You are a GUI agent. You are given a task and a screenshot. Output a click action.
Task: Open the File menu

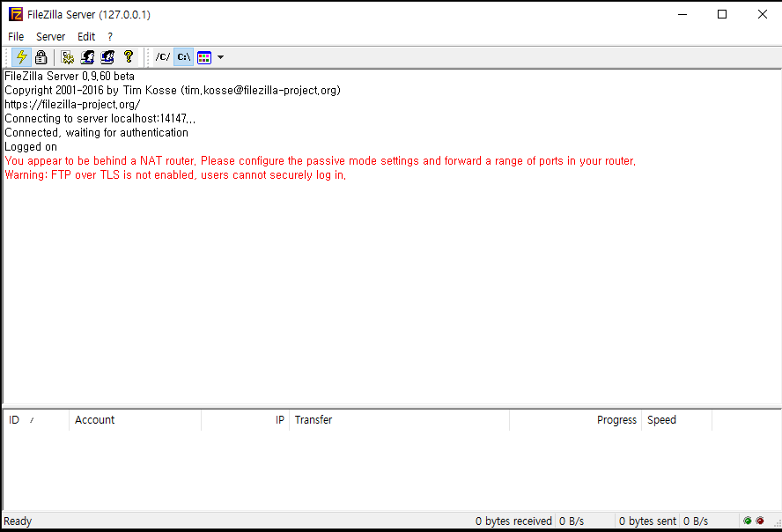tap(16, 37)
